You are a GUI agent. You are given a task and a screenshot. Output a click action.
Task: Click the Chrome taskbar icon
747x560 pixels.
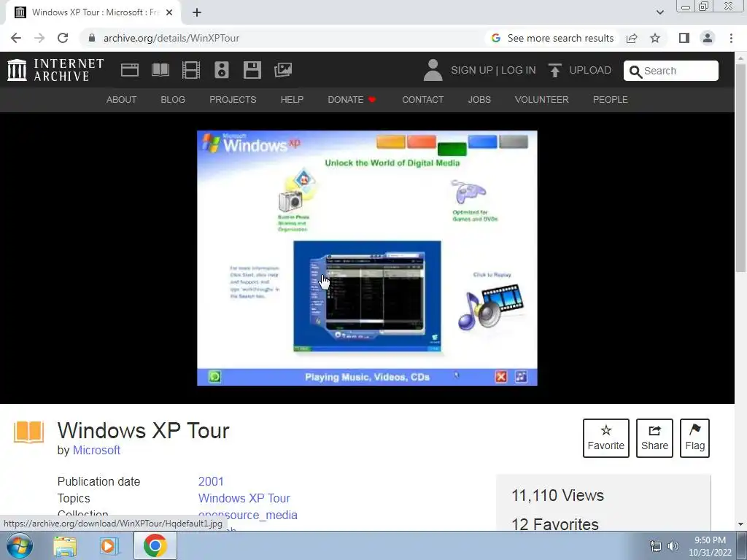pos(155,545)
